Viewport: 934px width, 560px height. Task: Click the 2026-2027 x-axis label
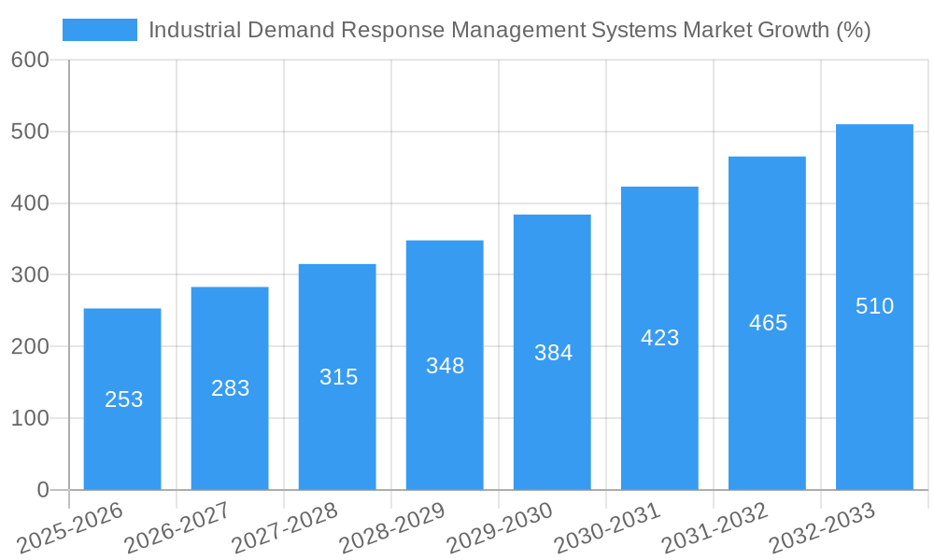click(177, 528)
